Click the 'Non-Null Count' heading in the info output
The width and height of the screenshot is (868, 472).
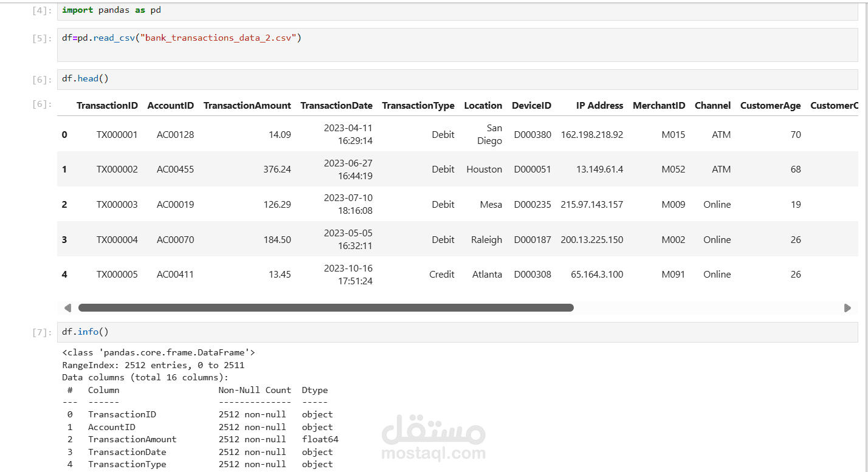click(255, 390)
